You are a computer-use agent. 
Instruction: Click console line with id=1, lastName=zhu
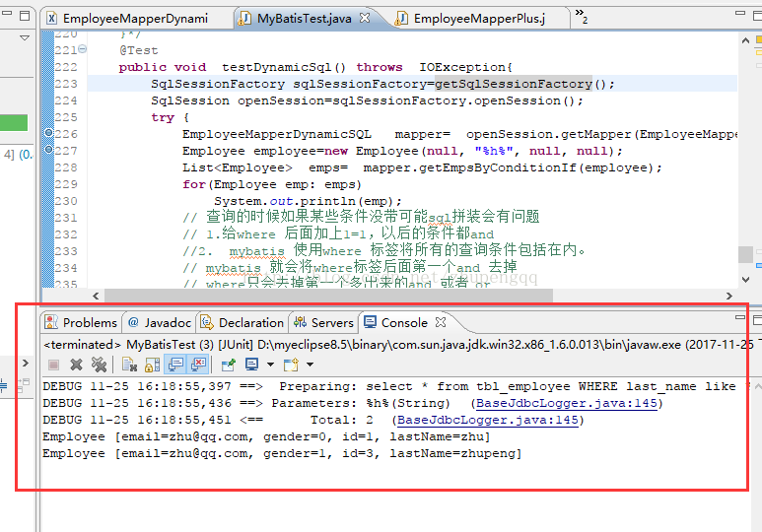pyautogui.click(x=266, y=436)
